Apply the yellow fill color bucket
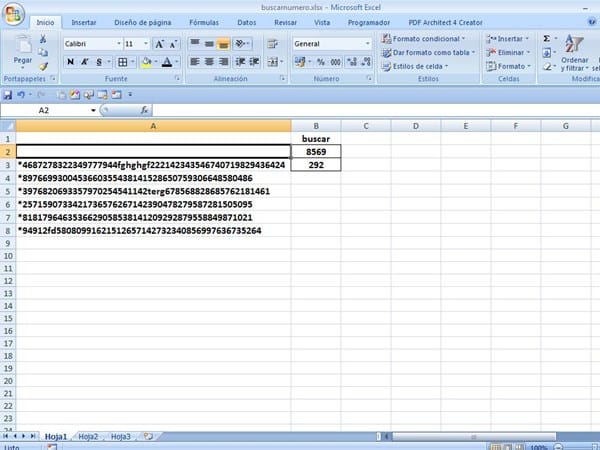600x450 pixels. point(147,62)
